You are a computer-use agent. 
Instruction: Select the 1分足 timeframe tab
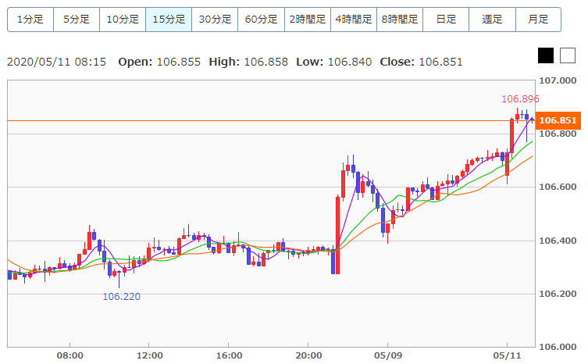[30, 20]
